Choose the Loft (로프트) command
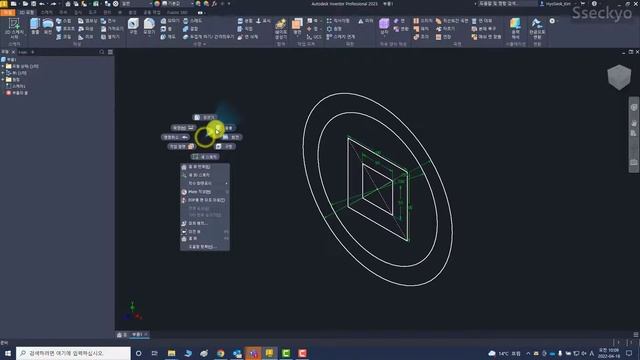Image resolution: width=640 pixels, height=360 pixels. click(x=65, y=29)
